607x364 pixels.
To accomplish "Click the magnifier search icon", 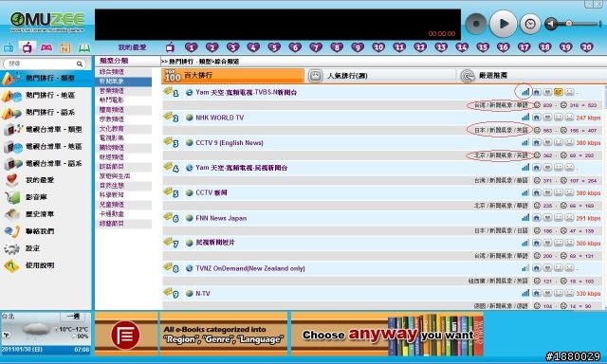I will point(80,64).
